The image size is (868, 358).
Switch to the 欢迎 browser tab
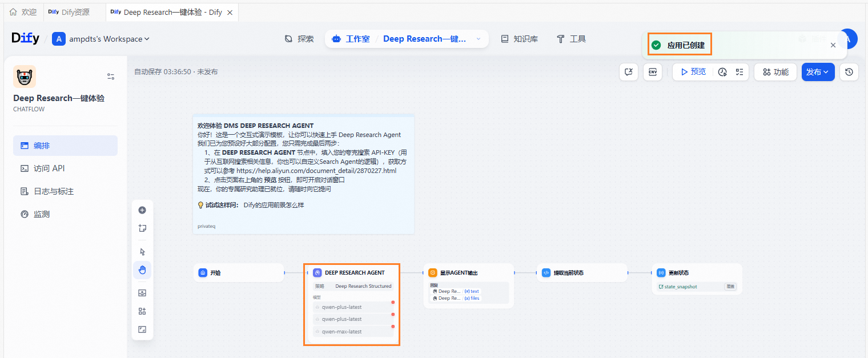(23, 12)
